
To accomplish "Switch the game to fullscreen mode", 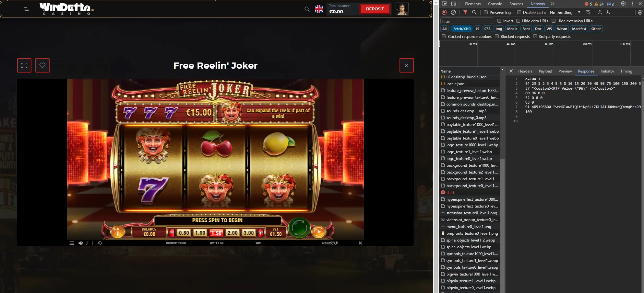I will [24, 65].
